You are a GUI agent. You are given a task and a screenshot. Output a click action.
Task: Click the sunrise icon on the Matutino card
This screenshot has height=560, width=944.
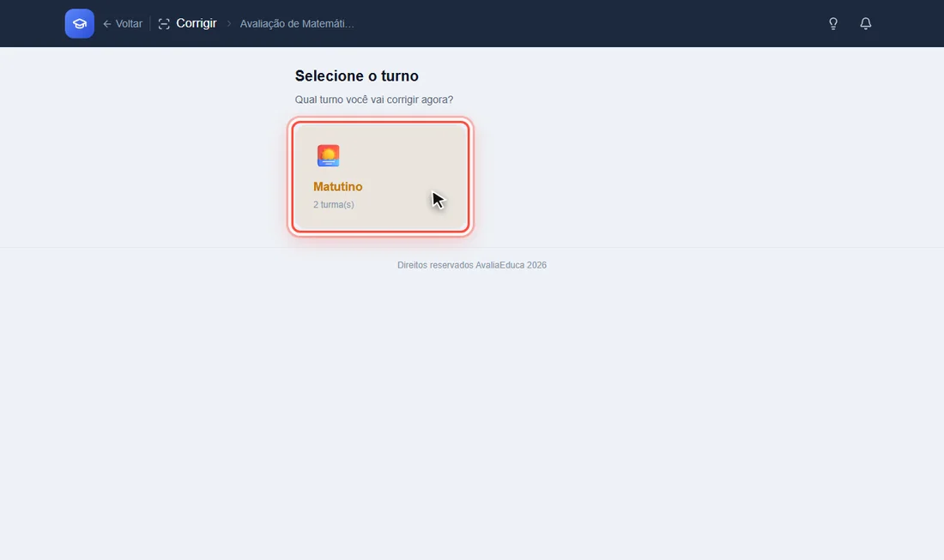coord(328,156)
